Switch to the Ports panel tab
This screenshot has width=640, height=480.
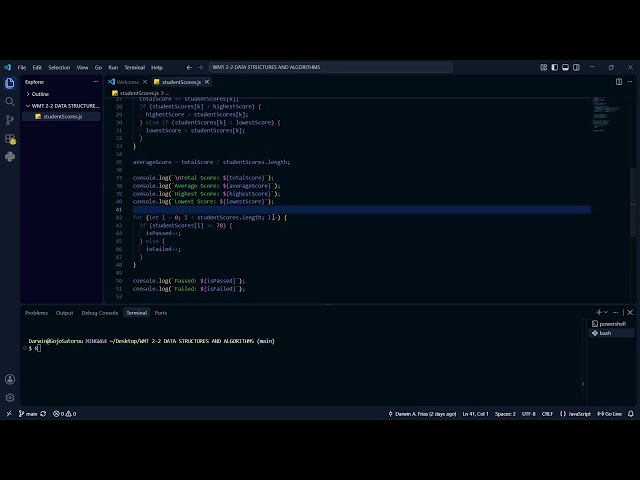pos(161,313)
